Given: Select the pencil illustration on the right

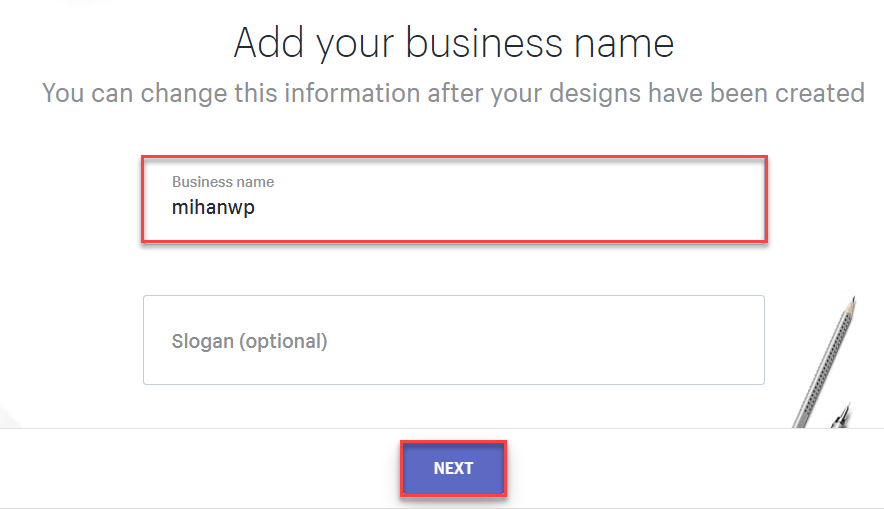Looking at the screenshot, I should tap(824, 362).
